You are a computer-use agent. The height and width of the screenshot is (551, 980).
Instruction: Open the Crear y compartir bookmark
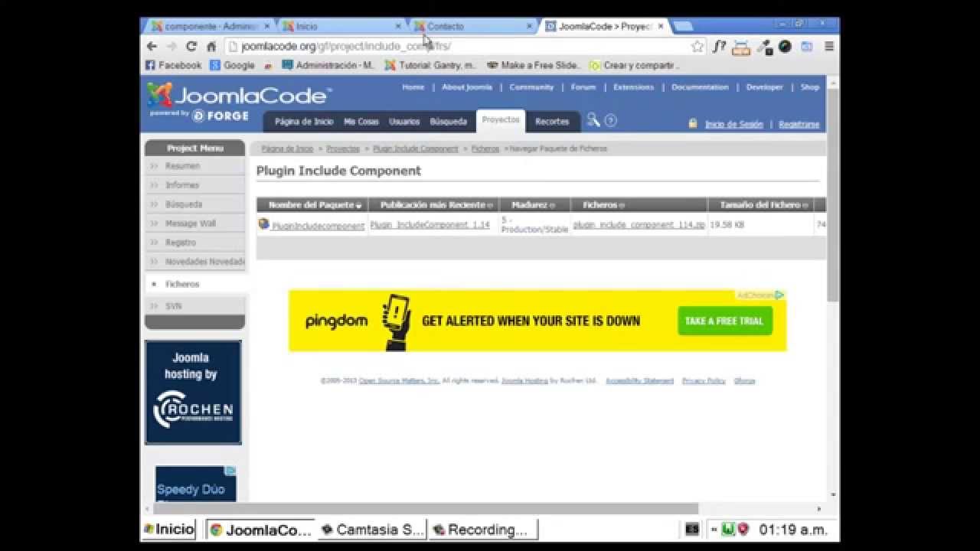coord(635,66)
